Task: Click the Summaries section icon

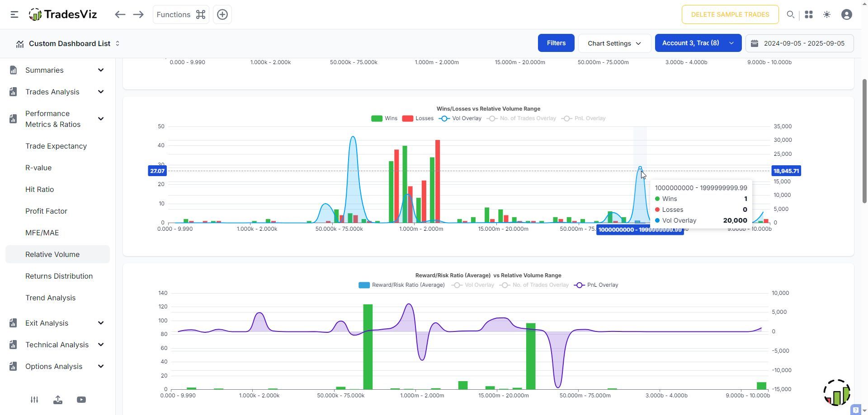Action: click(x=13, y=70)
